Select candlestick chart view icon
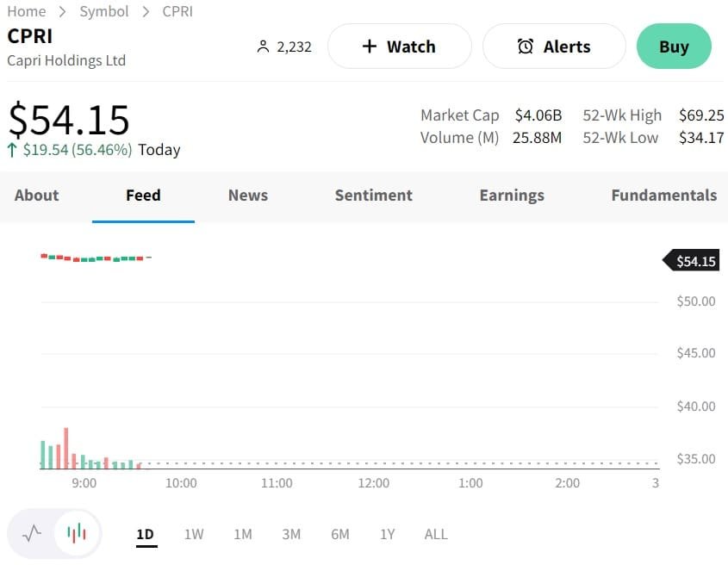 coord(77,533)
